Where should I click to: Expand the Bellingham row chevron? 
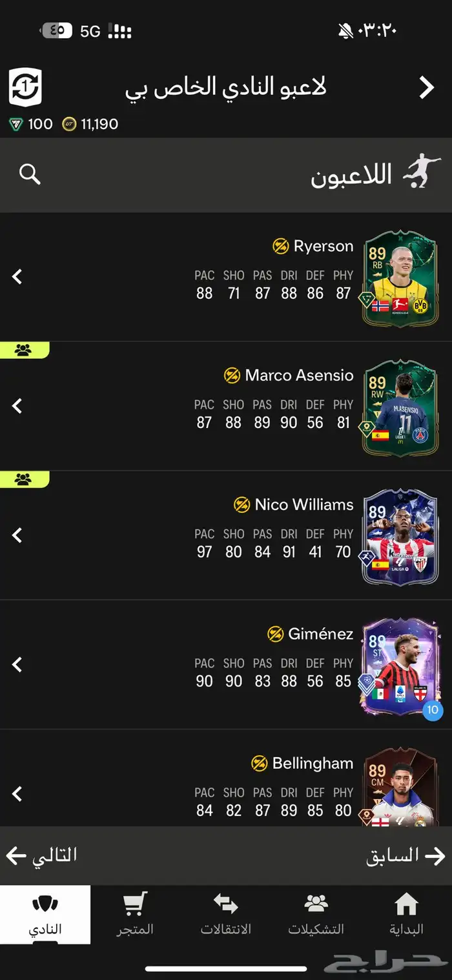pyautogui.click(x=17, y=793)
